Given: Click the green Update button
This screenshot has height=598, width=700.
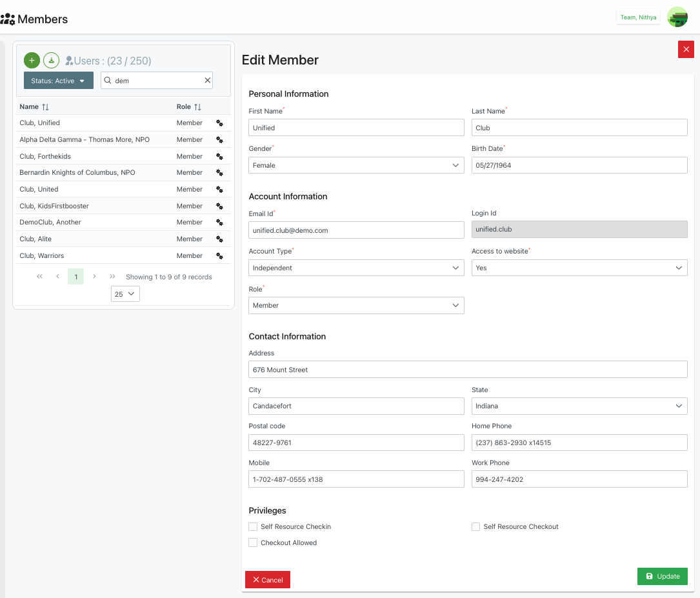Looking at the screenshot, I should [662, 576].
